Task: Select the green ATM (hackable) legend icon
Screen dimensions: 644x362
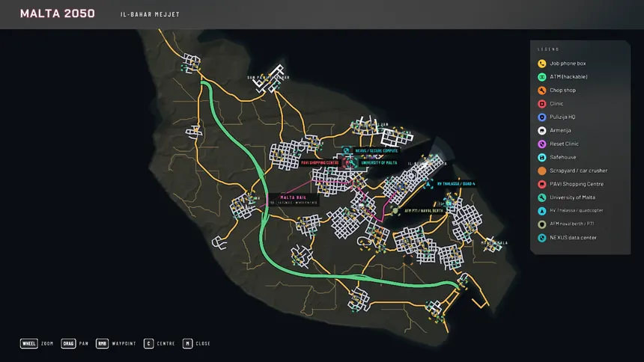Action: pos(541,77)
